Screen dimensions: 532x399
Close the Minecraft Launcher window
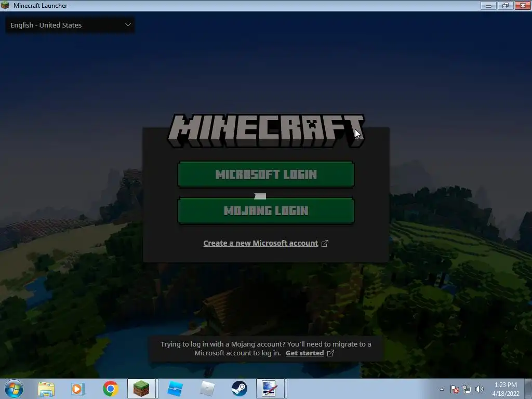(523, 5)
